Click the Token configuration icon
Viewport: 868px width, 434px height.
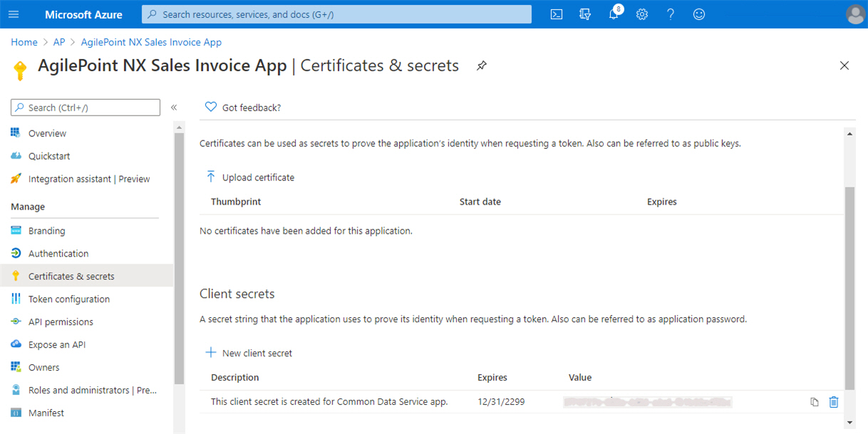16,299
